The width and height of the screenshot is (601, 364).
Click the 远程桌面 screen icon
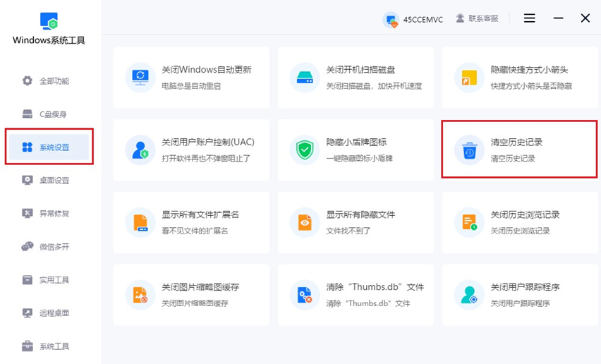pos(28,313)
